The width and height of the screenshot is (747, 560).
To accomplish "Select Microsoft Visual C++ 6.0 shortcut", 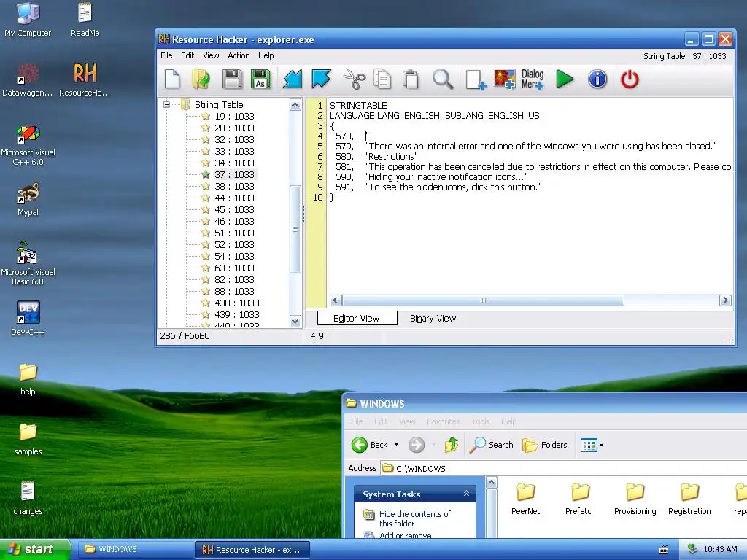I will 28,145.
